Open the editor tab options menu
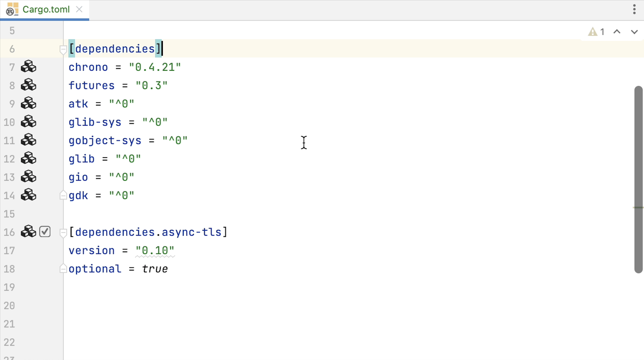This screenshot has height=360, width=644. 634,10
